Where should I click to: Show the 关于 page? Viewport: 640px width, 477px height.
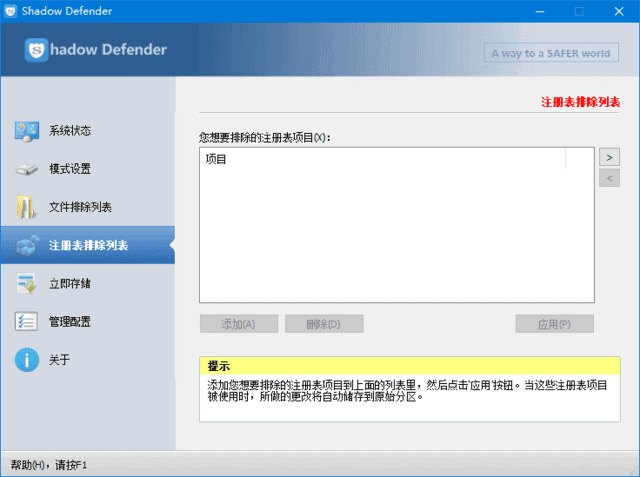60,360
